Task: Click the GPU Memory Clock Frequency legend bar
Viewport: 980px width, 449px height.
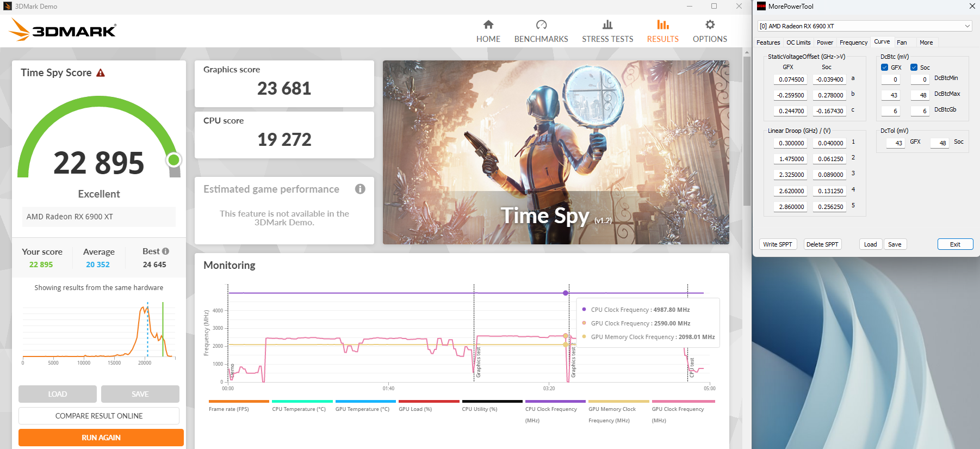Action: click(x=619, y=401)
